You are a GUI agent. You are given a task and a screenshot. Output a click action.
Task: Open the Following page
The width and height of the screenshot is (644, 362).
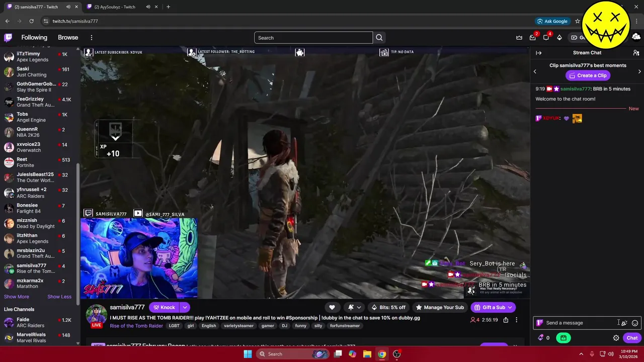[34, 37]
